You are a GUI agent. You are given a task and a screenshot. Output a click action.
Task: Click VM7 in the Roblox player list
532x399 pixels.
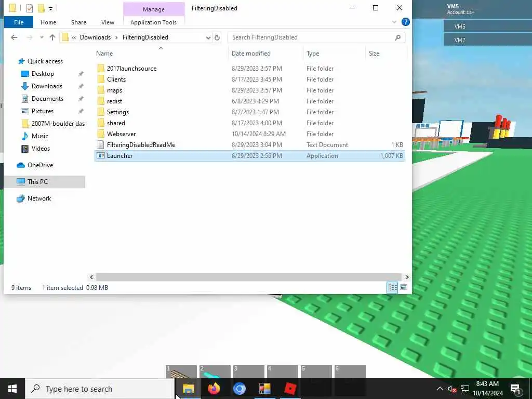pos(488,40)
